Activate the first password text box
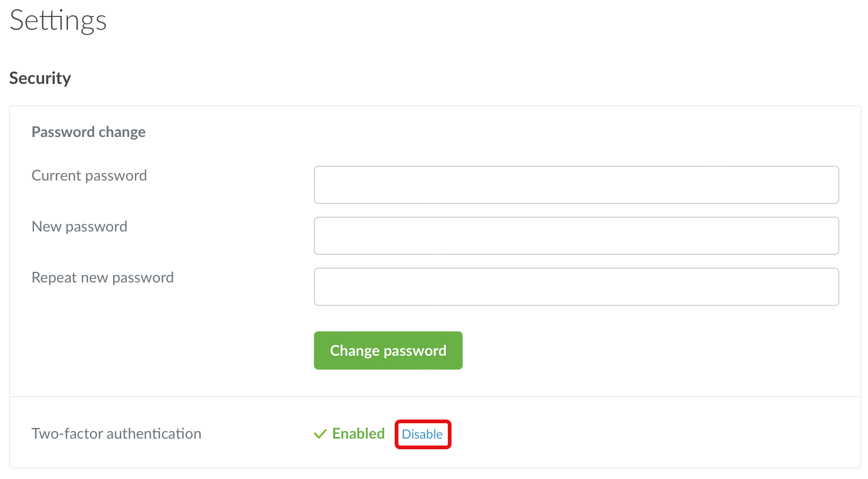The width and height of the screenshot is (868, 479). point(576,185)
